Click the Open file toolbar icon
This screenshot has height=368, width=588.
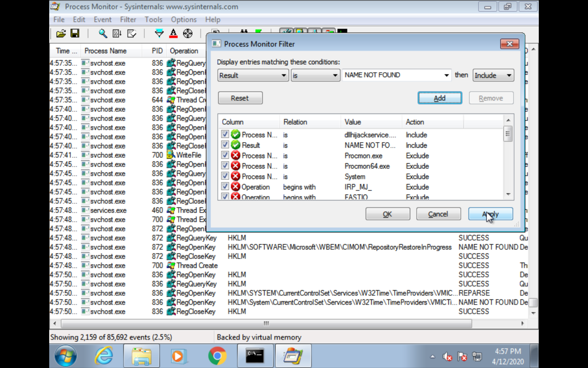(x=61, y=33)
